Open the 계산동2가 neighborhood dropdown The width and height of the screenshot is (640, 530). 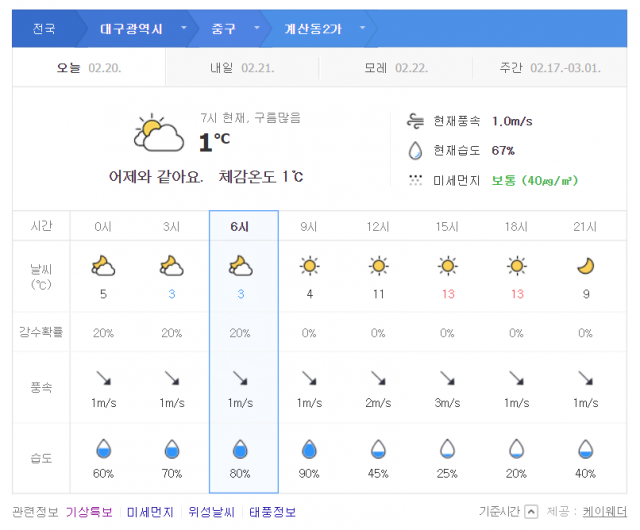coord(362,28)
